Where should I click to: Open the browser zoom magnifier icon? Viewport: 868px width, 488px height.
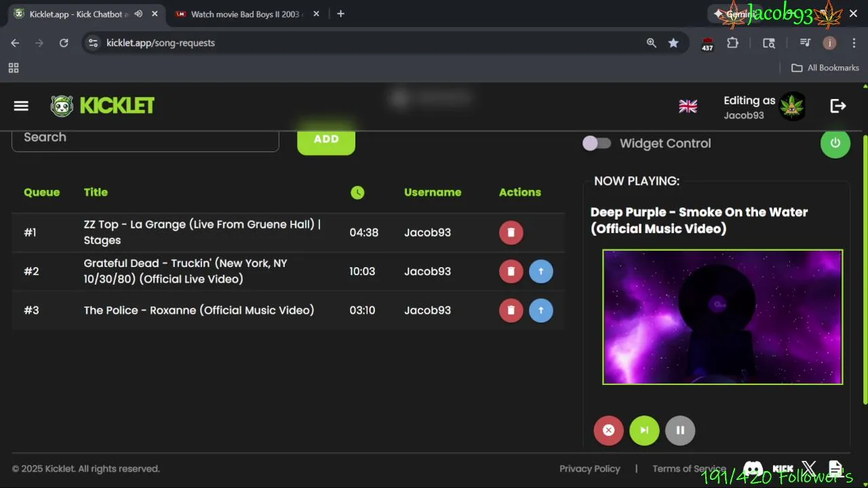[x=651, y=43]
